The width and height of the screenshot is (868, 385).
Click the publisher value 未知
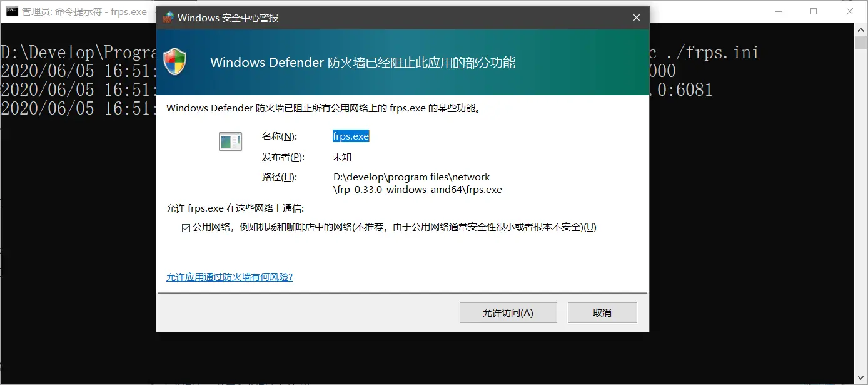point(342,157)
